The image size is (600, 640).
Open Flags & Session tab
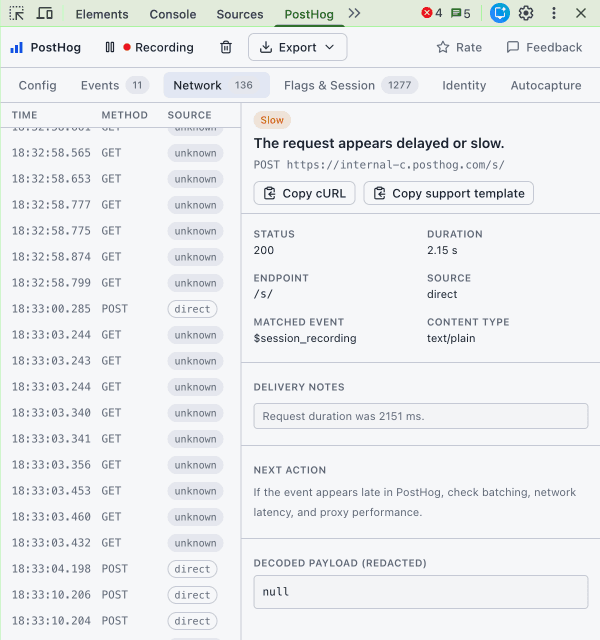[351, 85]
